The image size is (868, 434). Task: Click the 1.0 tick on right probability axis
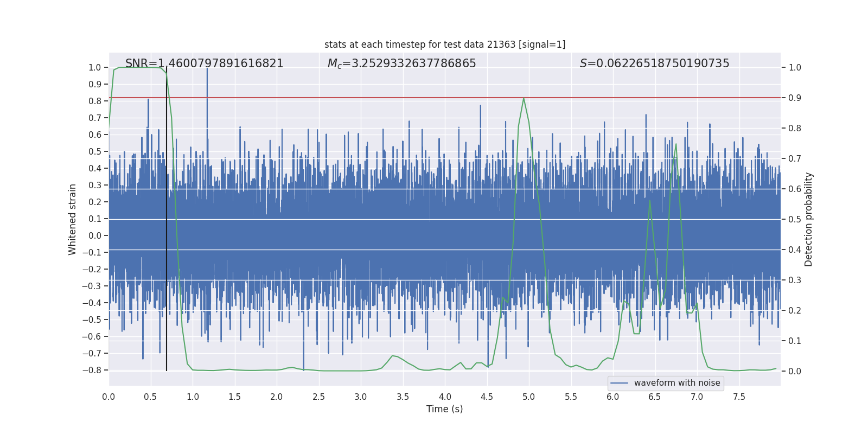(795, 68)
